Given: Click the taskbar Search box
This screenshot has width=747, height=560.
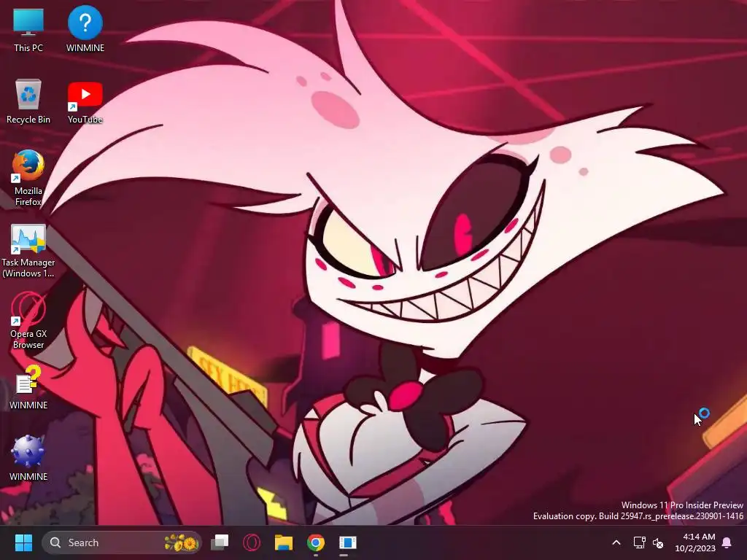Looking at the screenshot, I should click(x=122, y=542).
